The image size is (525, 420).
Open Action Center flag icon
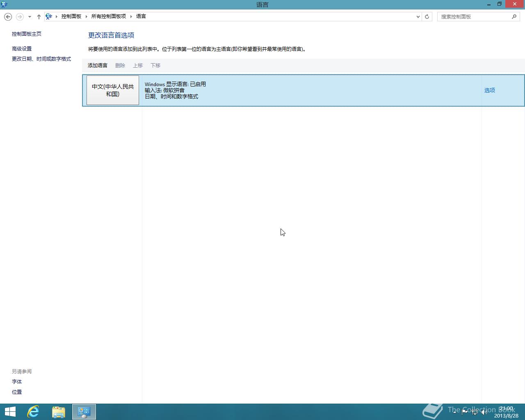[465, 412]
